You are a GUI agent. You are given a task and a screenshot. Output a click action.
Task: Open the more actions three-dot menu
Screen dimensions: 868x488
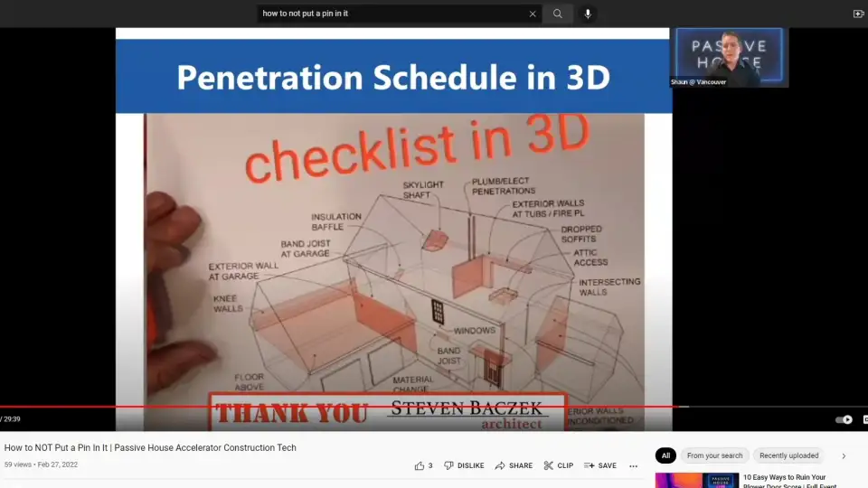coord(633,465)
